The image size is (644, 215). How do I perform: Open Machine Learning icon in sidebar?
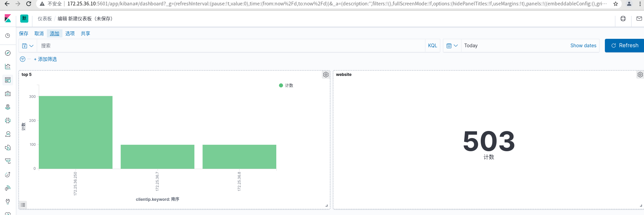coord(8,120)
